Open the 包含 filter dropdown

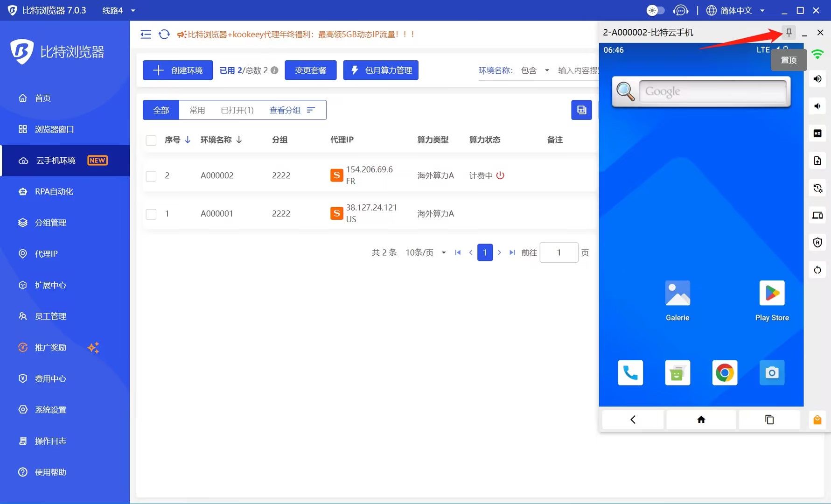tap(535, 70)
